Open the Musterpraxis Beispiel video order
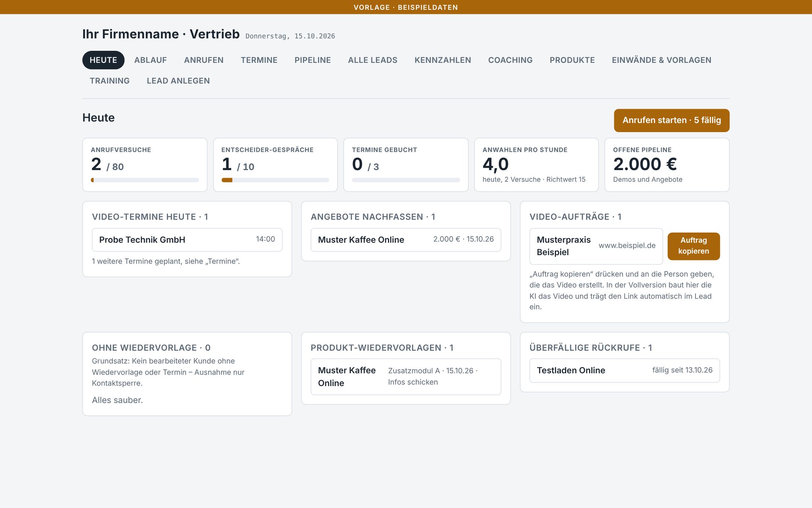The height and width of the screenshot is (508, 812). (596, 246)
